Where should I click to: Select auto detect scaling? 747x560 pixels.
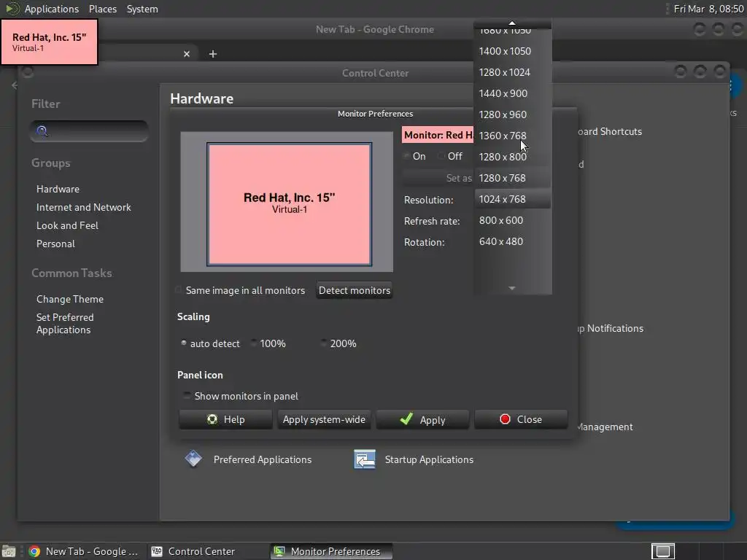click(x=210, y=343)
